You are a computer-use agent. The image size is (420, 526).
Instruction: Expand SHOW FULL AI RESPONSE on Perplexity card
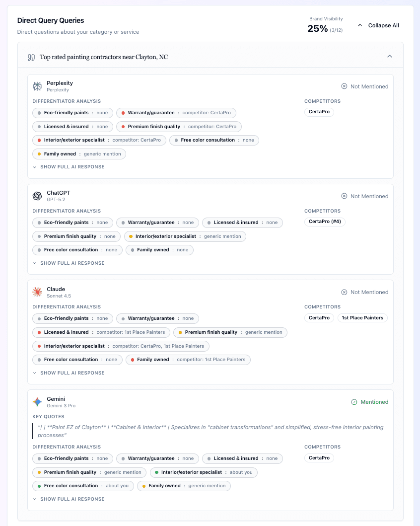coord(69,167)
